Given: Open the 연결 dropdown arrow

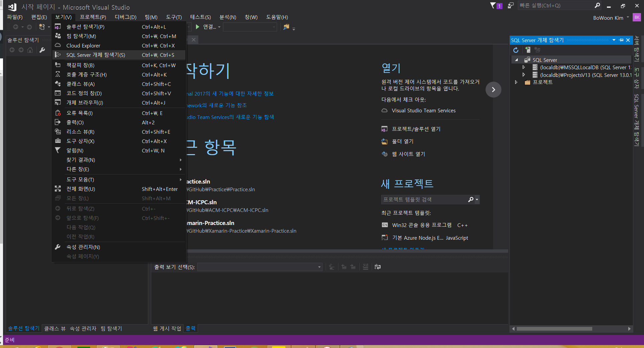Looking at the screenshot, I should pos(219,27).
